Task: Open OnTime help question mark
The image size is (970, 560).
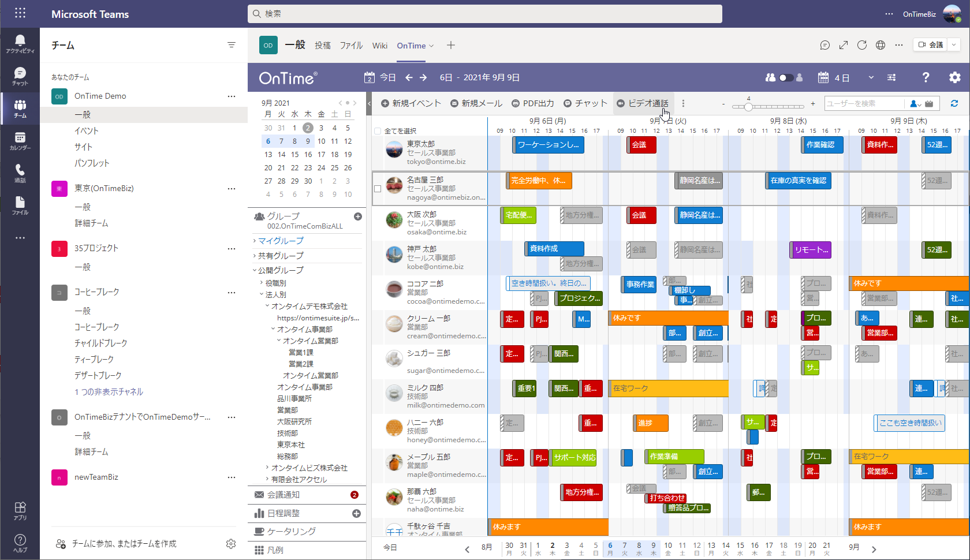Action: click(x=926, y=77)
